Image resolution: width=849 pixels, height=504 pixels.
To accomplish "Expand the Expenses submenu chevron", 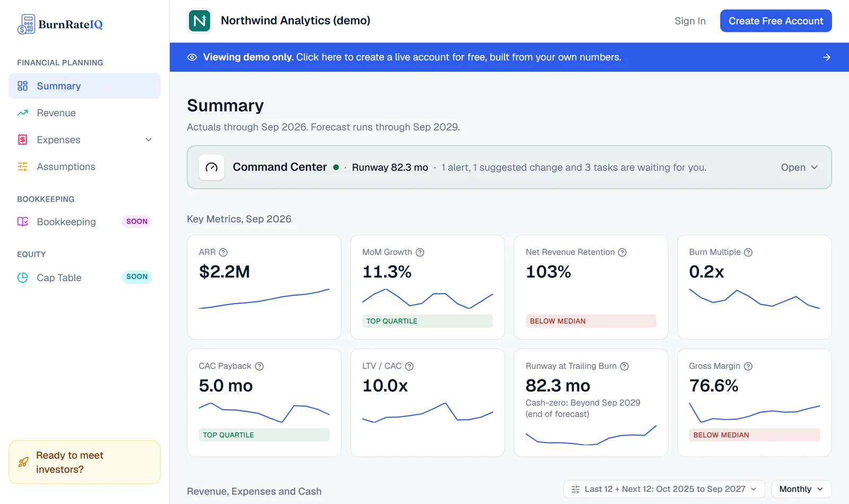I will (149, 140).
